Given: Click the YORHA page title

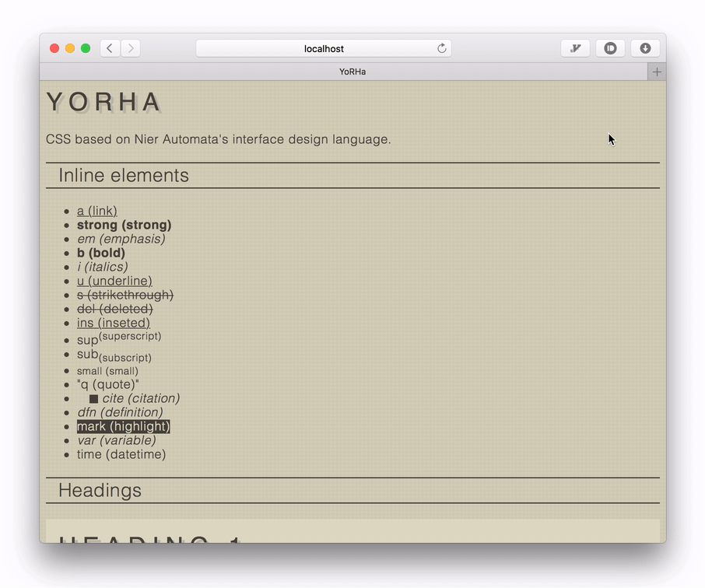Looking at the screenshot, I should point(103,102).
